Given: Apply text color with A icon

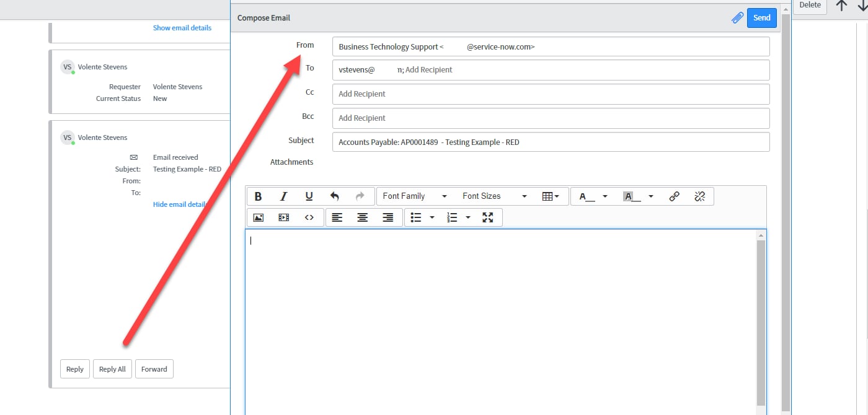Looking at the screenshot, I should pyautogui.click(x=587, y=196).
